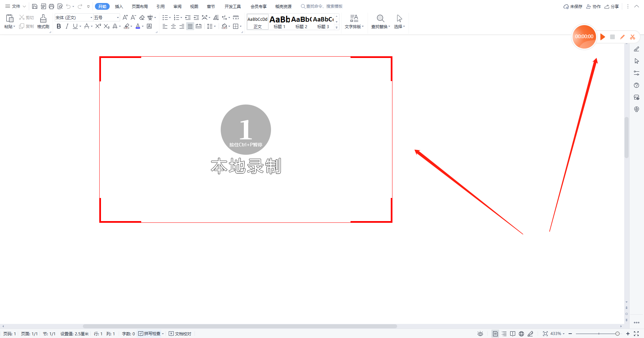The width and height of the screenshot is (644, 338).
Task: Click the orange pencil icon on recorder
Action: point(623,37)
